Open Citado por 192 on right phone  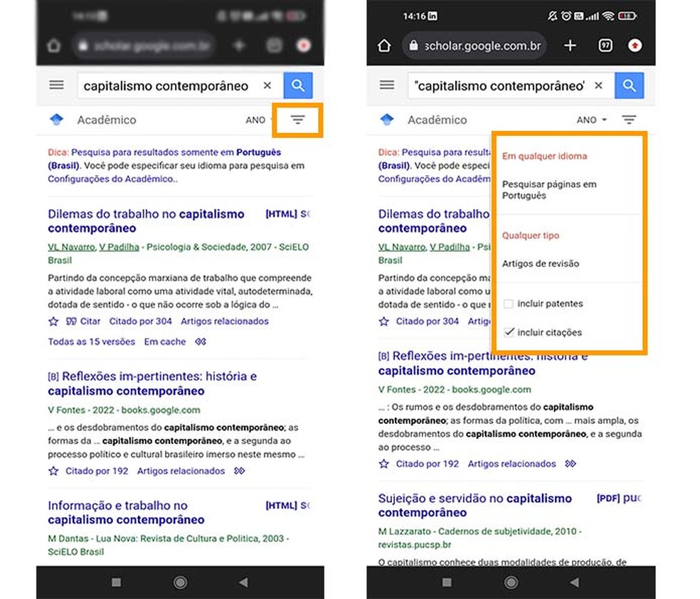[x=428, y=464]
